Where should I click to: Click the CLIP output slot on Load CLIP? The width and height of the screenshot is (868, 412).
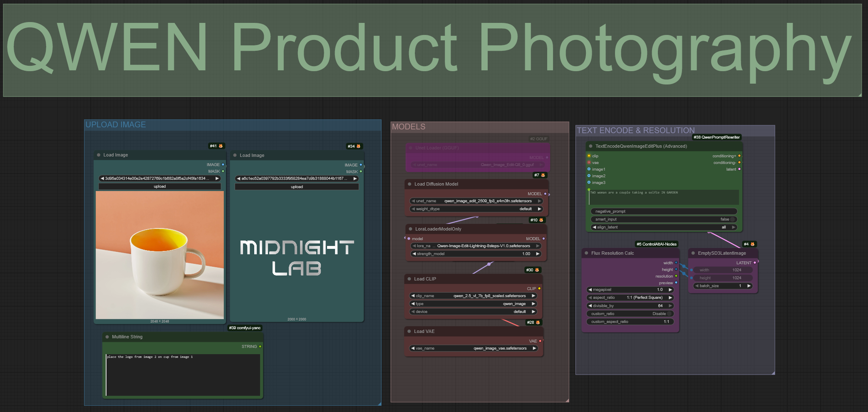tap(539, 288)
